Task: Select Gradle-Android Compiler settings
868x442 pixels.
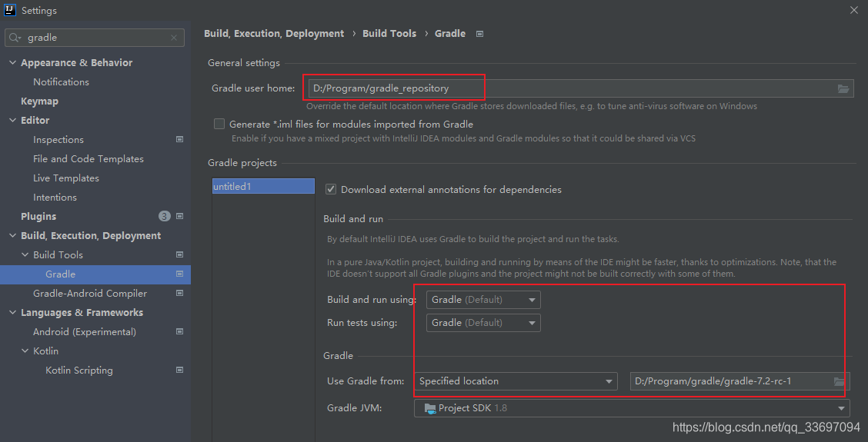Action: point(90,293)
